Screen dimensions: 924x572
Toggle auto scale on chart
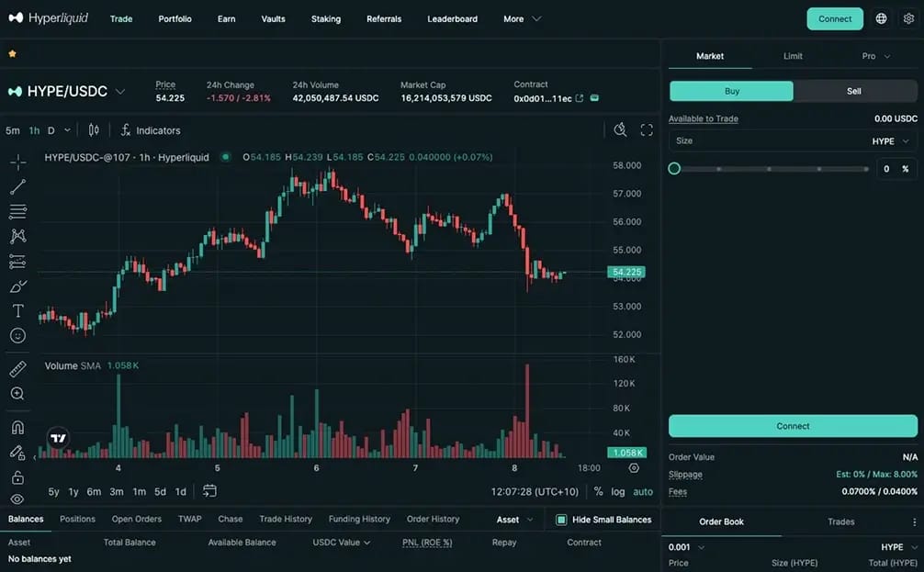643,491
